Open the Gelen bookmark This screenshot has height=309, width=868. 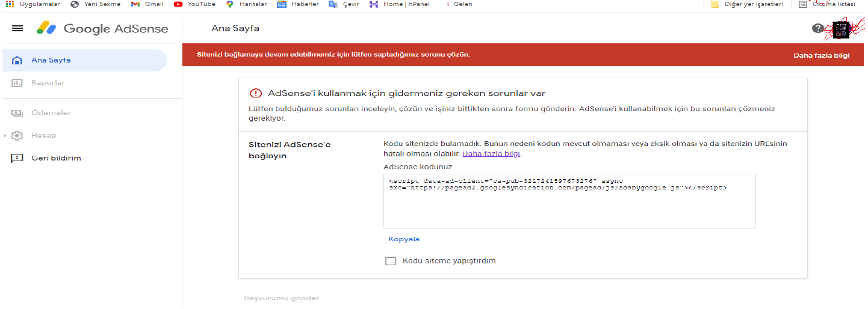458,4
